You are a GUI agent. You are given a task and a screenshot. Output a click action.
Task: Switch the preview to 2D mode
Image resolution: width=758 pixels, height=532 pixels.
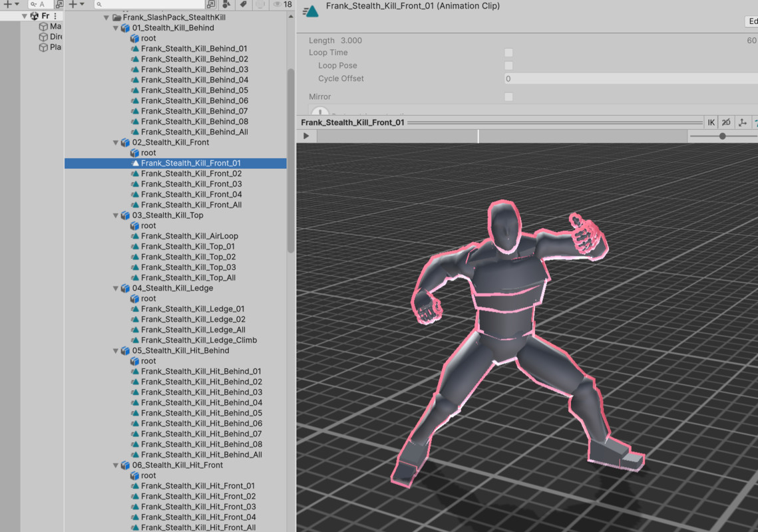tap(726, 122)
